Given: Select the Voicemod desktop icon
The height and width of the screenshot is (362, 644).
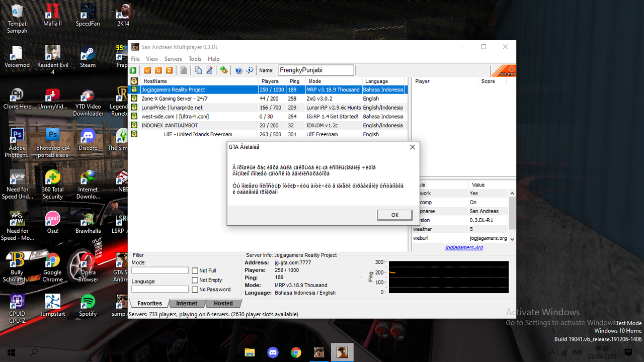Looking at the screenshot, I should (x=17, y=57).
